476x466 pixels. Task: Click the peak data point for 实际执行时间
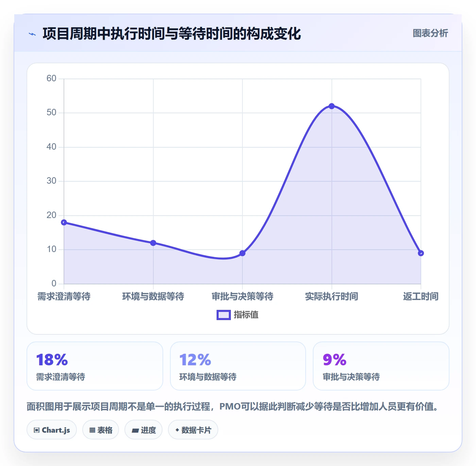pos(332,106)
